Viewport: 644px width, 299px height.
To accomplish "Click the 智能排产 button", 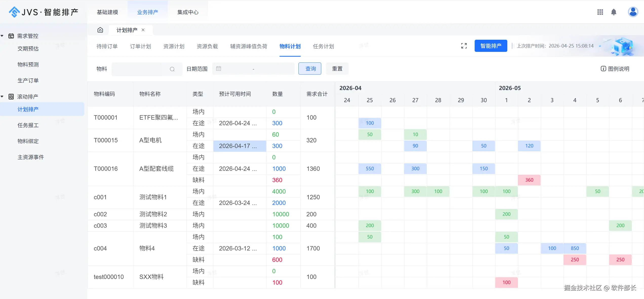I will tap(491, 46).
